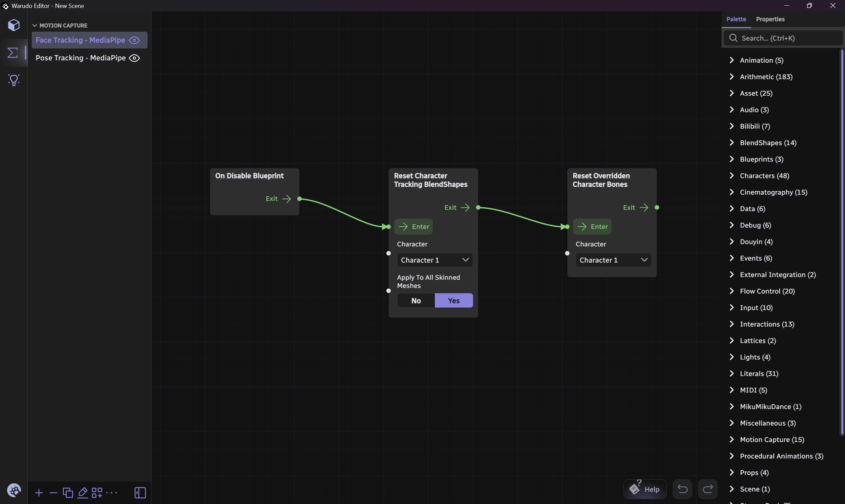The image size is (845, 504).
Task: Select Reset Character Tracking BlendShapes node title
Action: [x=430, y=180]
